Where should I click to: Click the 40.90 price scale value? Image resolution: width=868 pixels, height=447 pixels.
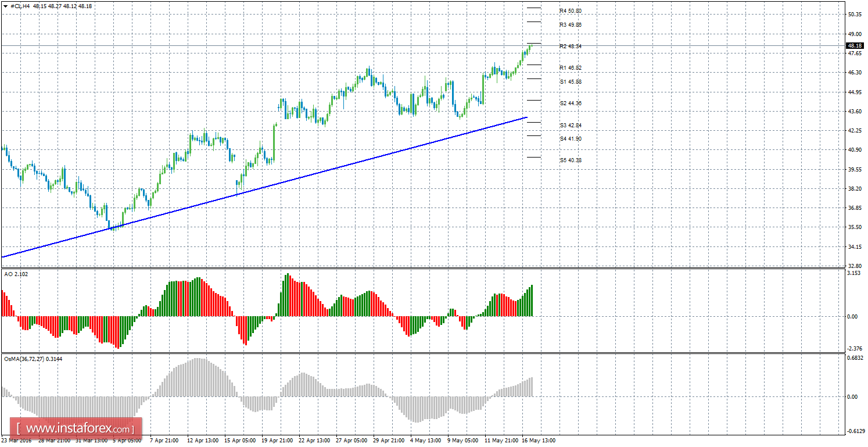tap(854, 150)
